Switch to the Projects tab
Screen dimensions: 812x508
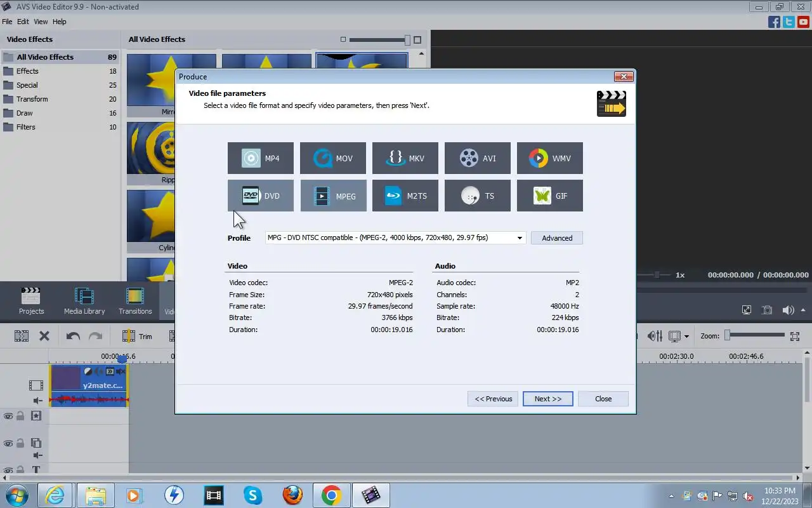31,301
